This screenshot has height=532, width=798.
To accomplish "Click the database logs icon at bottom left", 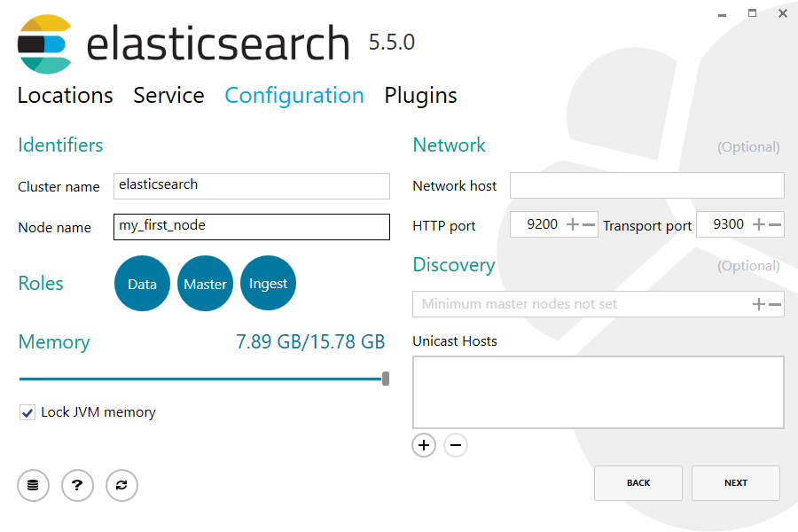I will point(33,485).
